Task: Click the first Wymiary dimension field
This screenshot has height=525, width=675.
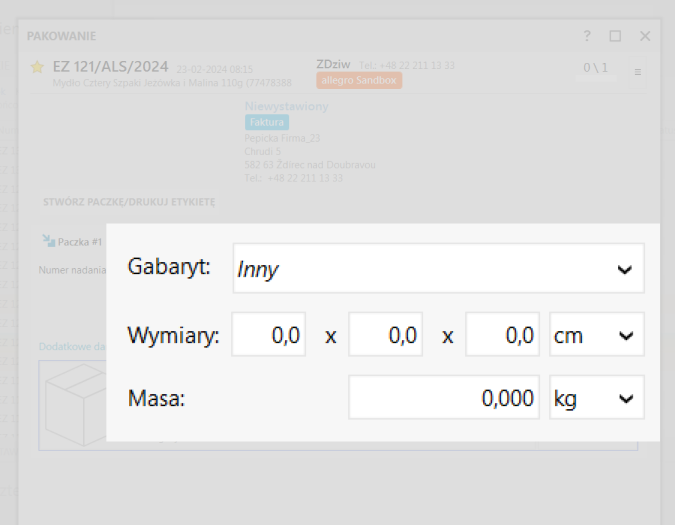Action: pos(269,334)
